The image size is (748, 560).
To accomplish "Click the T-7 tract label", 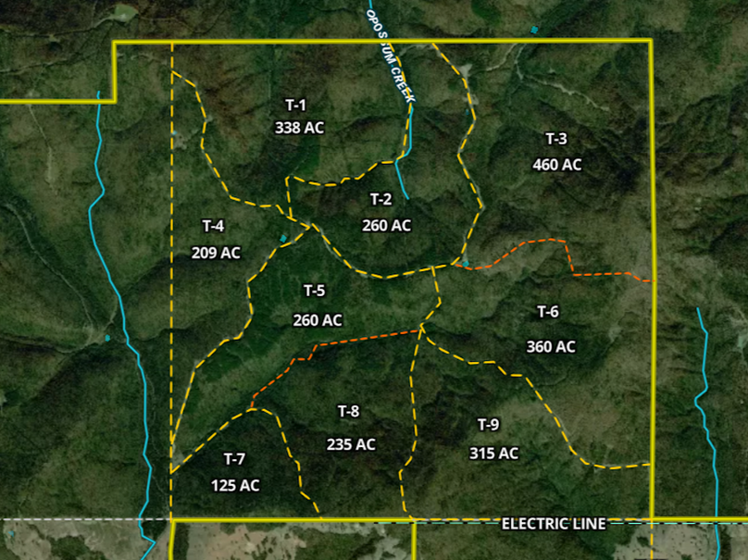I will point(234,458).
